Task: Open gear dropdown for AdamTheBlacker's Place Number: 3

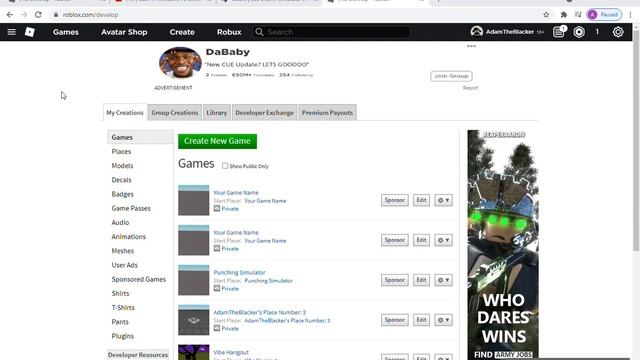Action: coord(443,320)
